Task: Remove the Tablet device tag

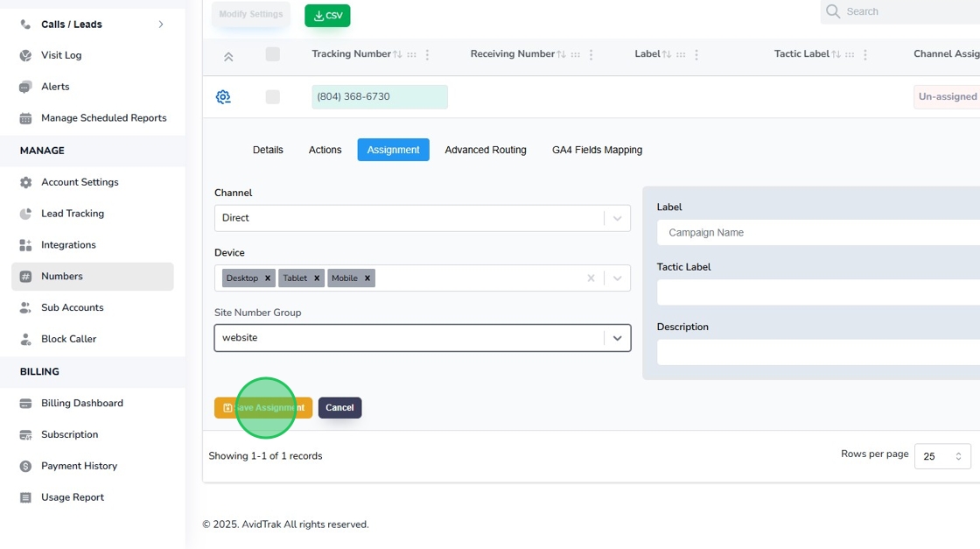Action: pos(317,278)
